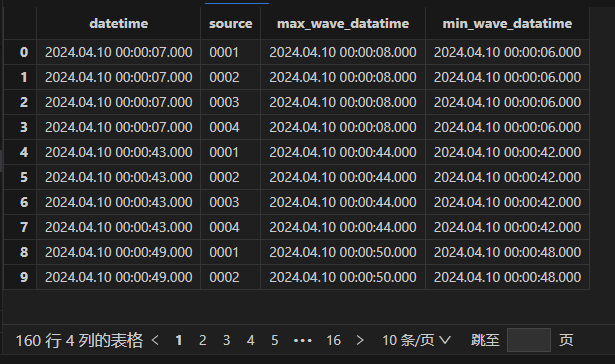The height and width of the screenshot is (364, 615).
Task: Click the max_wave_datatime column header
Action: [343, 24]
